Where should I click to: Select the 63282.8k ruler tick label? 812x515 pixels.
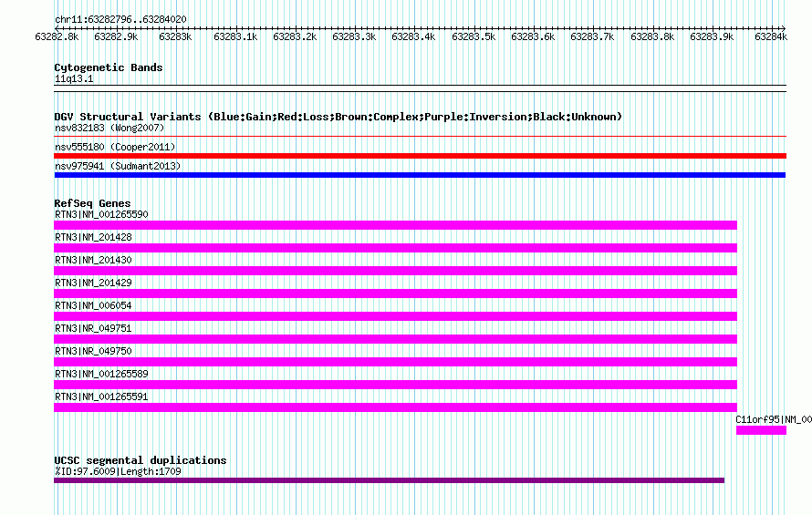click(x=57, y=36)
